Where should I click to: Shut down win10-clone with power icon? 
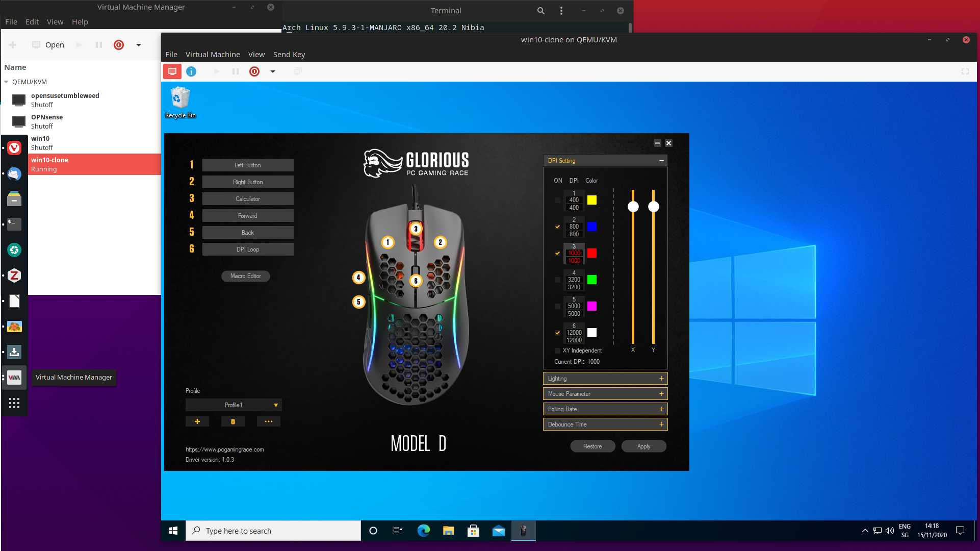click(x=254, y=71)
